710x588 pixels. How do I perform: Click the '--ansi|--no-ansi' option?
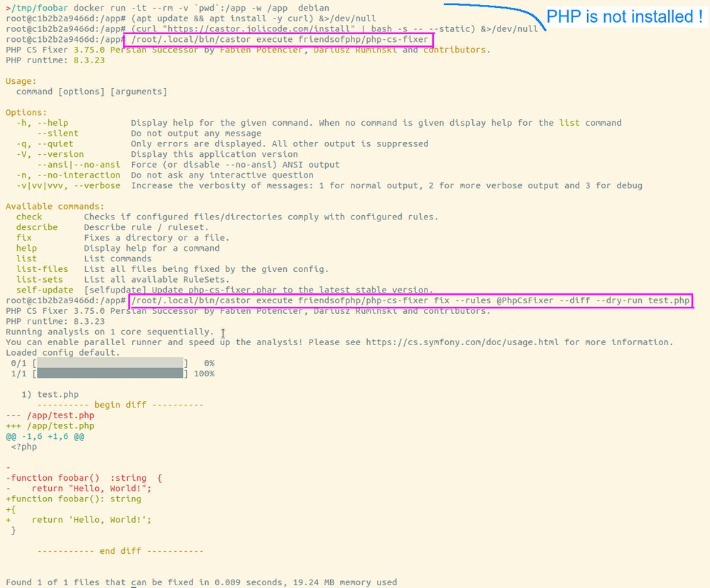click(x=79, y=165)
